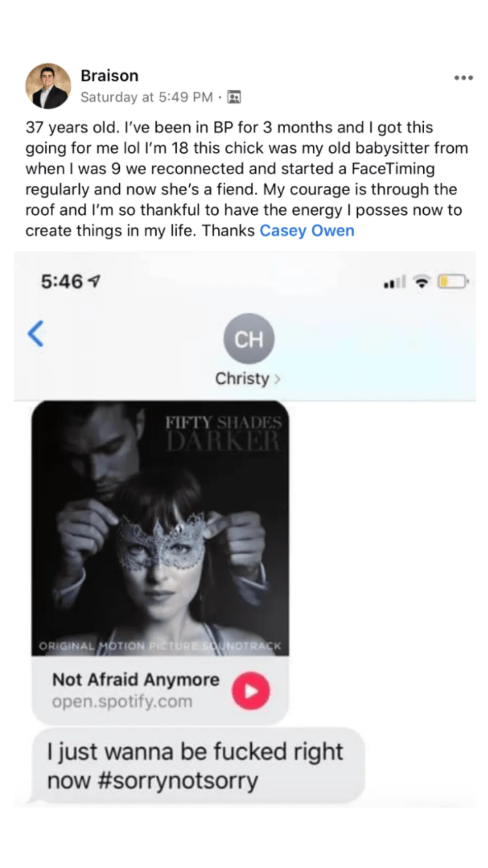The image size is (488, 868).
Task: Tap the blue back chevron arrow
Action: (x=36, y=334)
